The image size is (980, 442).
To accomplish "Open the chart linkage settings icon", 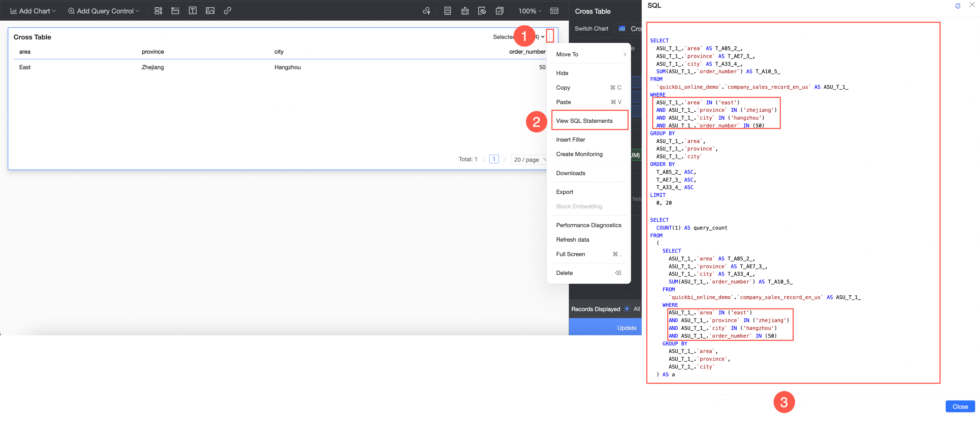I will [426, 11].
